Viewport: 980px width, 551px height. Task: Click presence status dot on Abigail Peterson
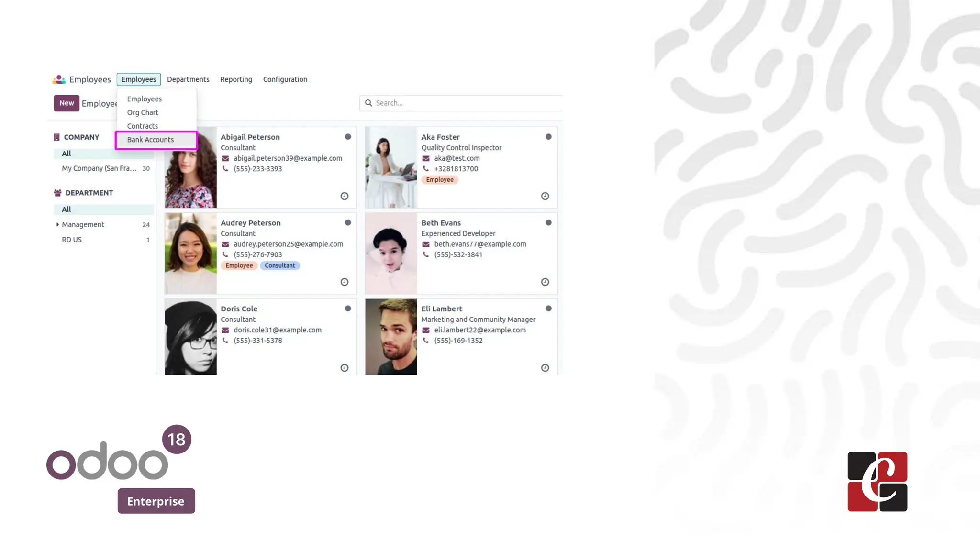(x=348, y=137)
